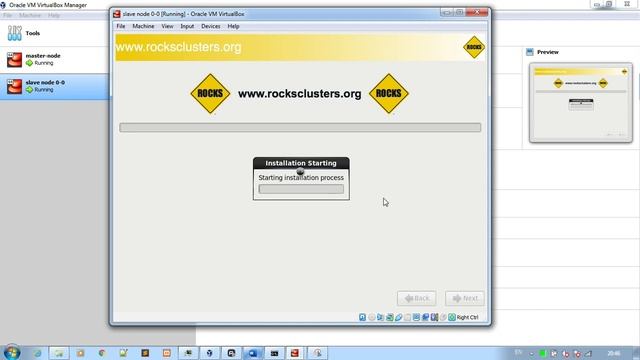Click the Preview thumbnail in VirtualBox Manager

tap(581, 102)
